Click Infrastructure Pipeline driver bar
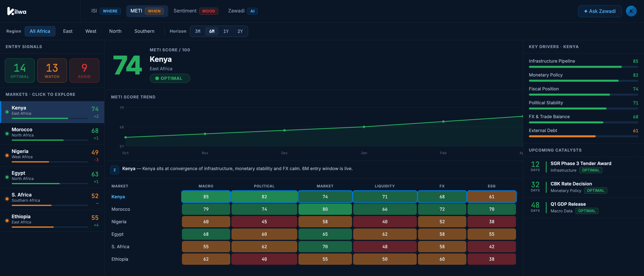The width and height of the screenshot is (644, 276). [x=583, y=67]
